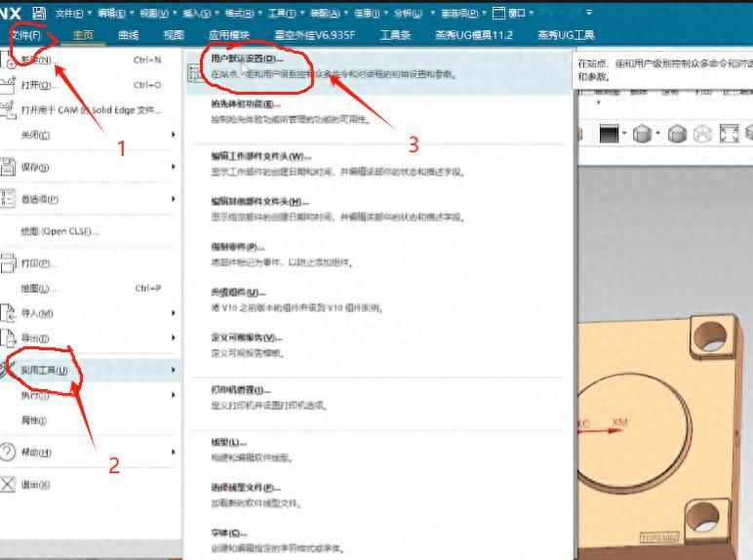This screenshot has width=753, height=560.
Task: Open the 燕秀UG模具11.2 tab
Action: point(473,35)
